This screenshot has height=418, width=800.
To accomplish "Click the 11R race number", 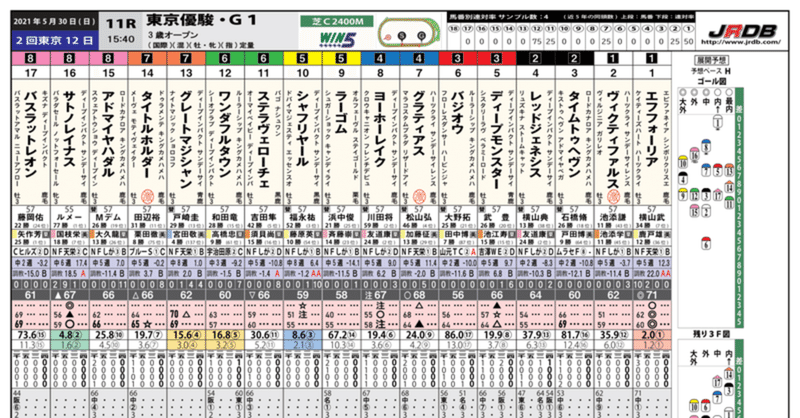I will pos(121,23).
